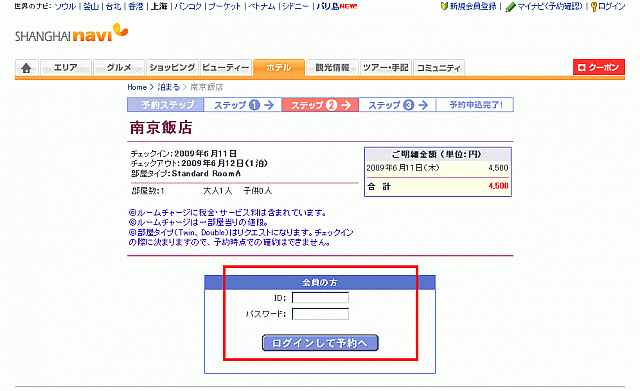Click the pencil icon beside マイナビ
640x391 pixels.
(511, 7)
